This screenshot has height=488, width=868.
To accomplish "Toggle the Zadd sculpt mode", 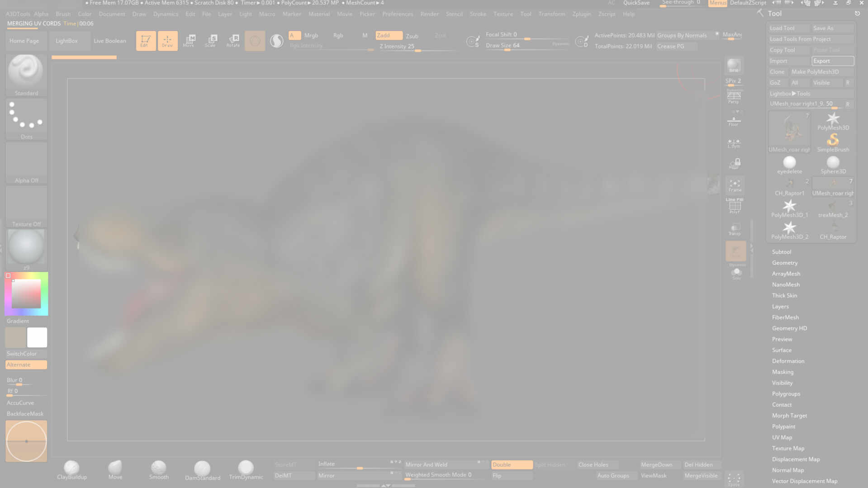I will [x=389, y=35].
